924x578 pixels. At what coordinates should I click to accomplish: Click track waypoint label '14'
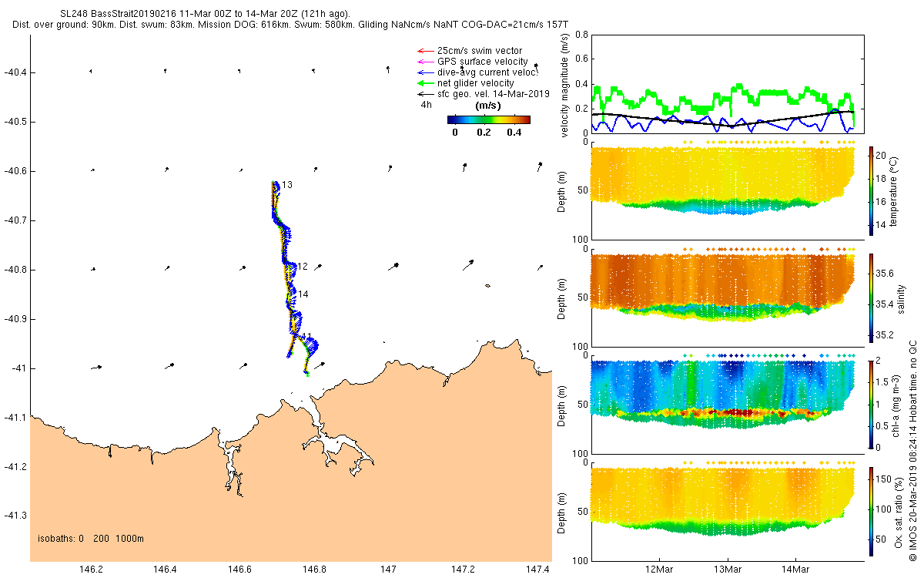point(303,294)
